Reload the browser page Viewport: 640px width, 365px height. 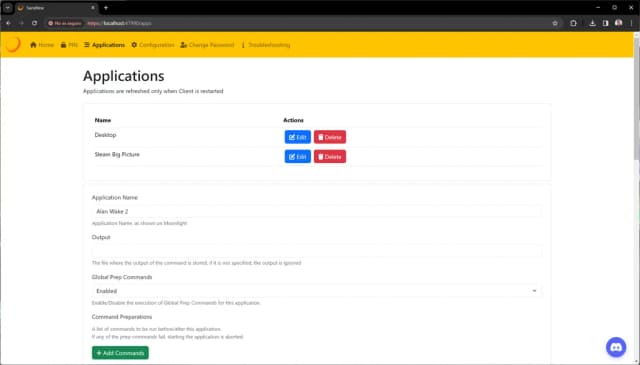click(35, 23)
